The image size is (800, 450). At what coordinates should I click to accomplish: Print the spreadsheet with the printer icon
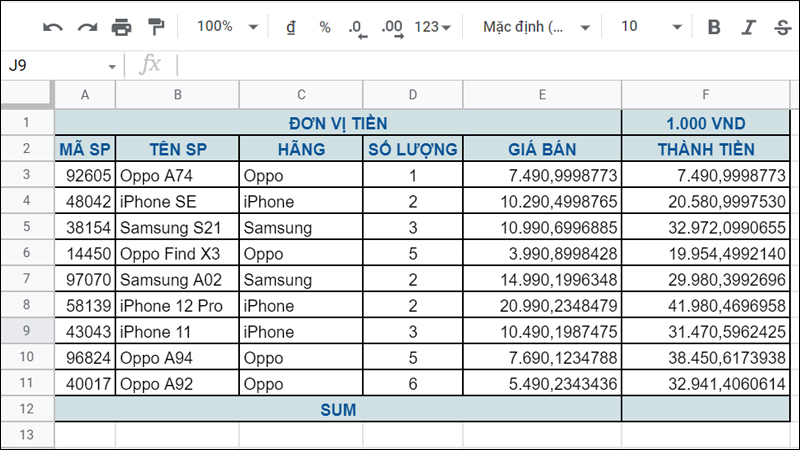click(x=122, y=27)
